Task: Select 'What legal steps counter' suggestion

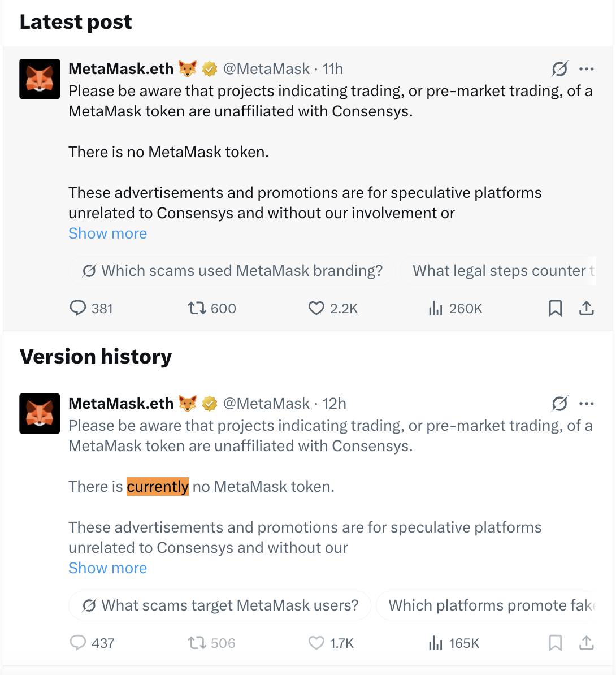Action: coord(500,271)
